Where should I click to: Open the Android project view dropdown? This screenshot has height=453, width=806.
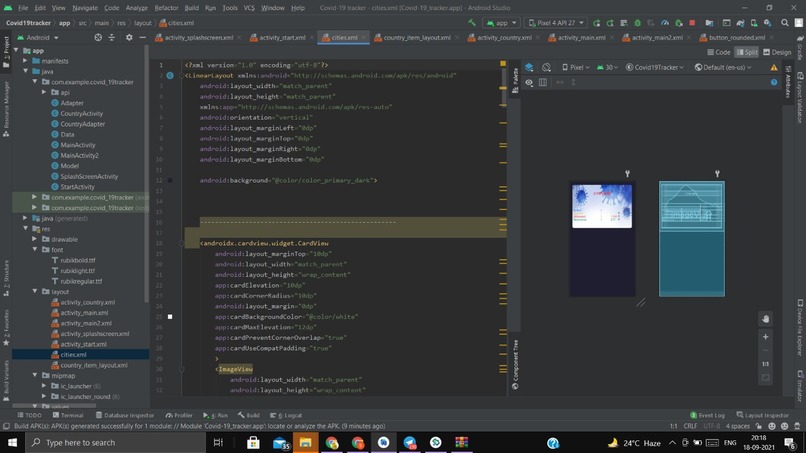coord(38,38)
